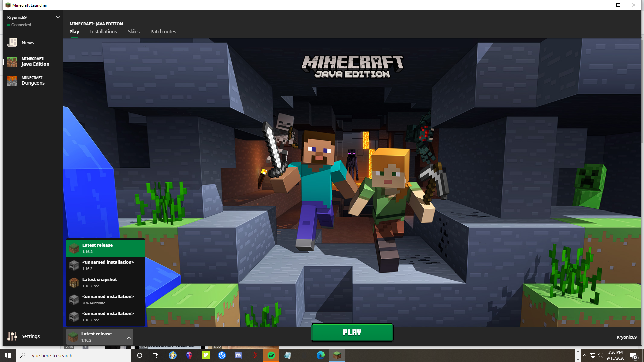Choose Latest snapshot 1.16.2-rc2 installation

(x=105, y=282)
